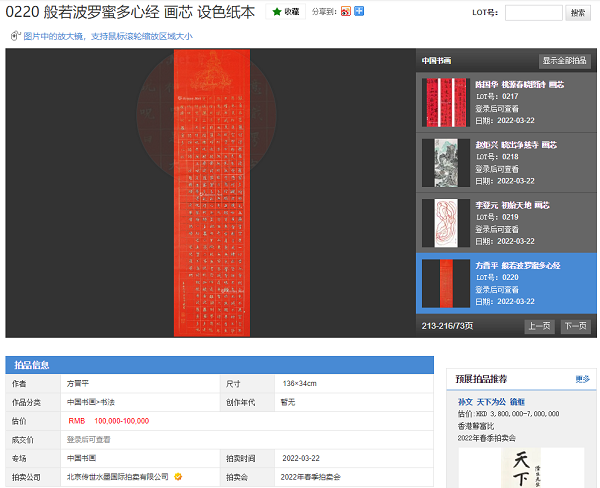This screenshot has width=600, height=488.
Task: Open thumbnail of LOT 0219 初始天地
Action: [x=446, y=223]
